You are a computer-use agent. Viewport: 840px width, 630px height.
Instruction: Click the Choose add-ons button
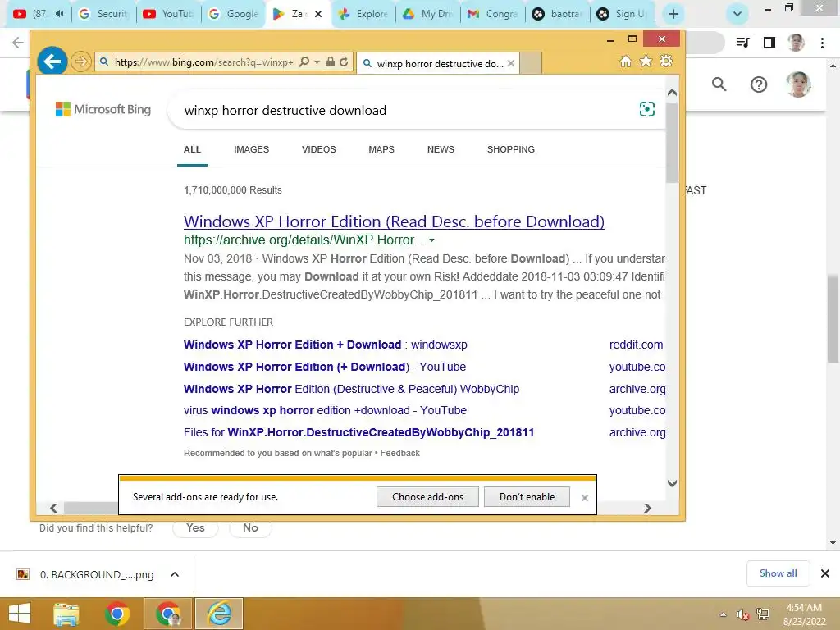[427, 496]
